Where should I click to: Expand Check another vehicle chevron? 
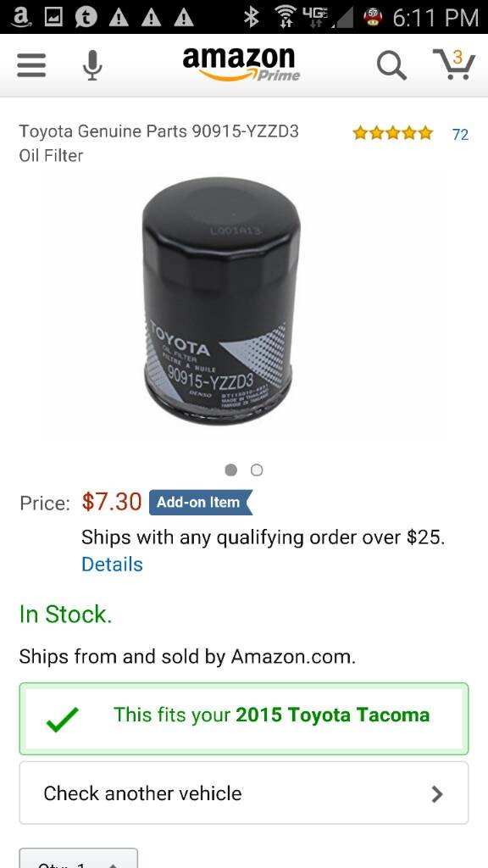pos(437,793)
